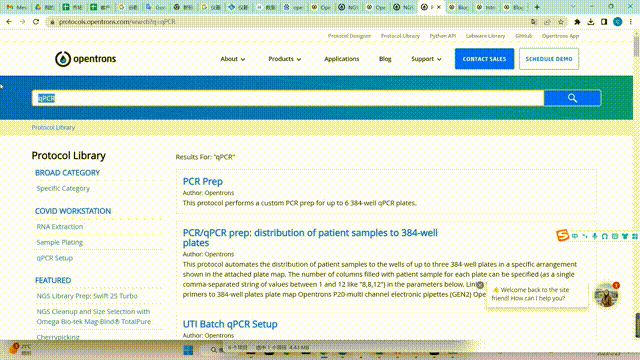Expand the About dropdown menu
Image resolution: width=640 pixels, height=360 pixels.
coord(233,59)
